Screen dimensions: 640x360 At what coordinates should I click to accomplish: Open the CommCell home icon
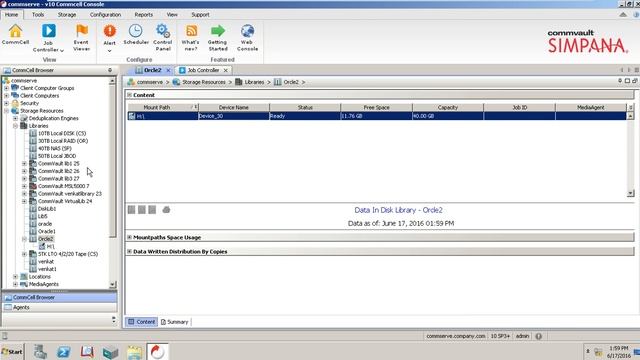pos(16,31)
